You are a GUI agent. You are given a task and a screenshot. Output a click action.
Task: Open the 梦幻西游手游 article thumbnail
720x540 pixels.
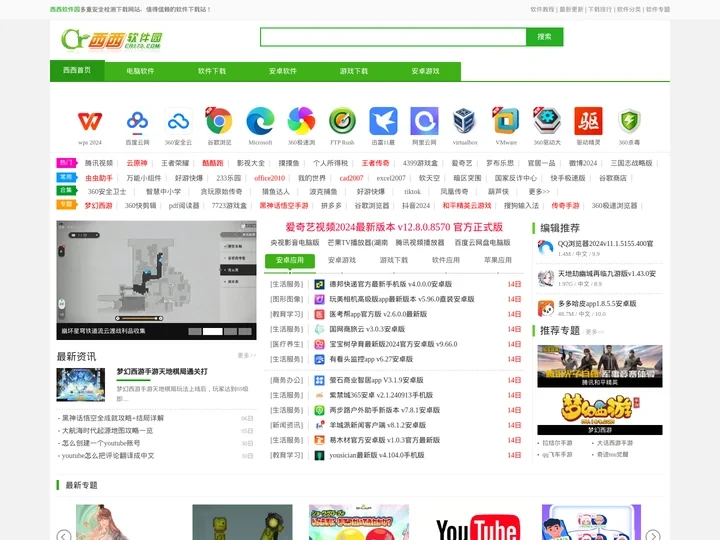tap(80, 384)
